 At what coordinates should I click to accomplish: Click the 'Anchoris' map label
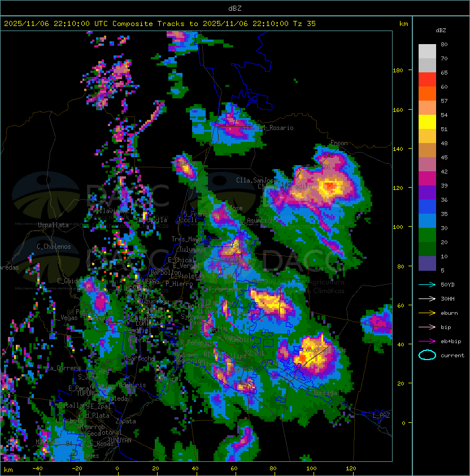(x=132, y=385)
